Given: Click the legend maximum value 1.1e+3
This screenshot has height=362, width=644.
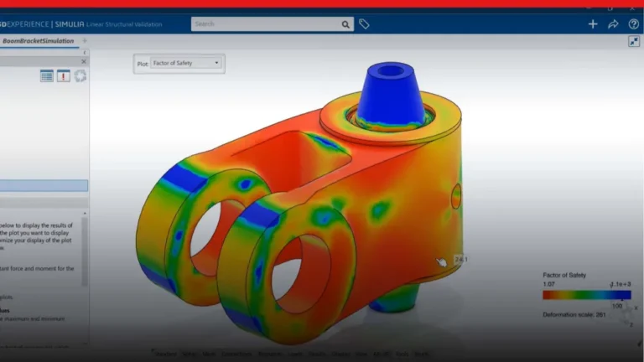Looking at the screenshot, I should click(x=621, y=284).
